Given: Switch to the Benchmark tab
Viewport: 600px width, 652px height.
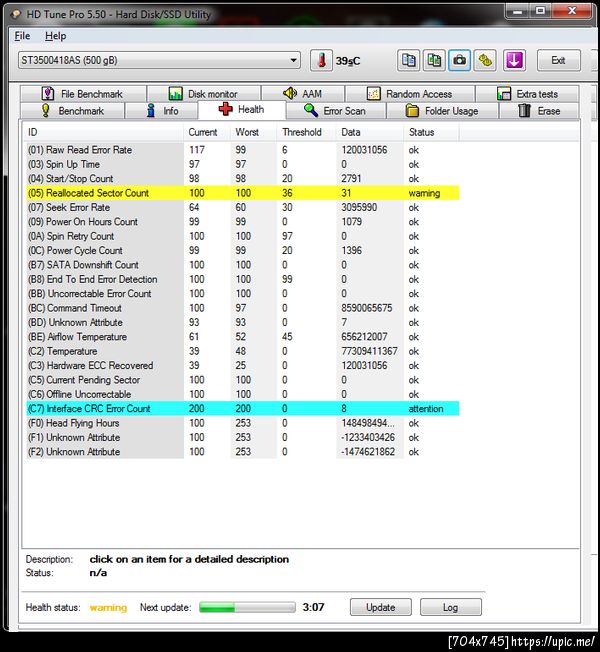Looking at the screenshot, I should pos(72,111).
